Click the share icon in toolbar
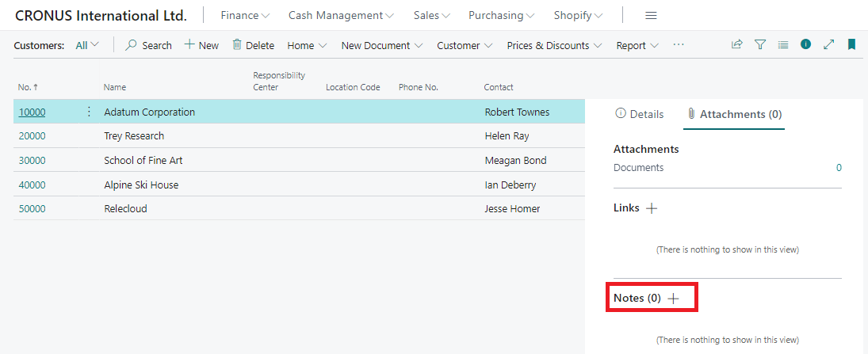The image size is (868, 354). [x=737, y=45]
